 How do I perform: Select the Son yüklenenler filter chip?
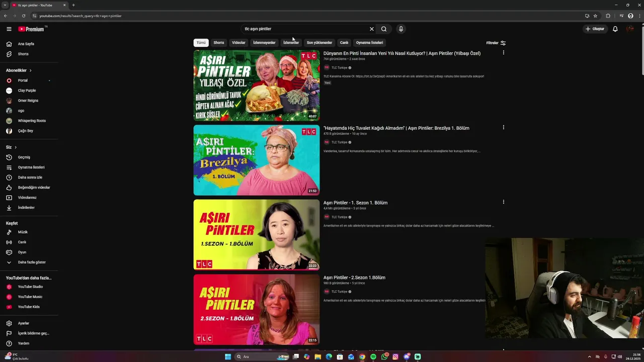pyautogui.click(x=319, y=43)
